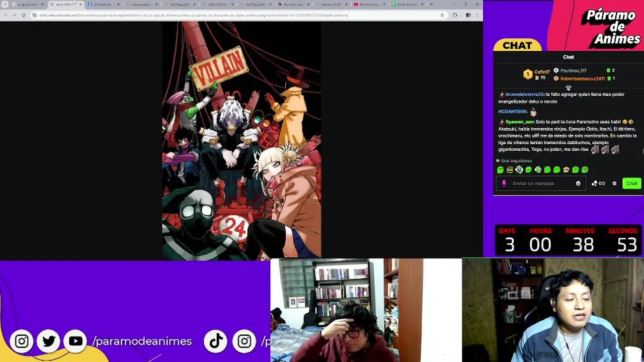Insert the first green quick emote
The width and height of the screenshot is (644, 362).
pyautogui.click(x=500, y=170)
